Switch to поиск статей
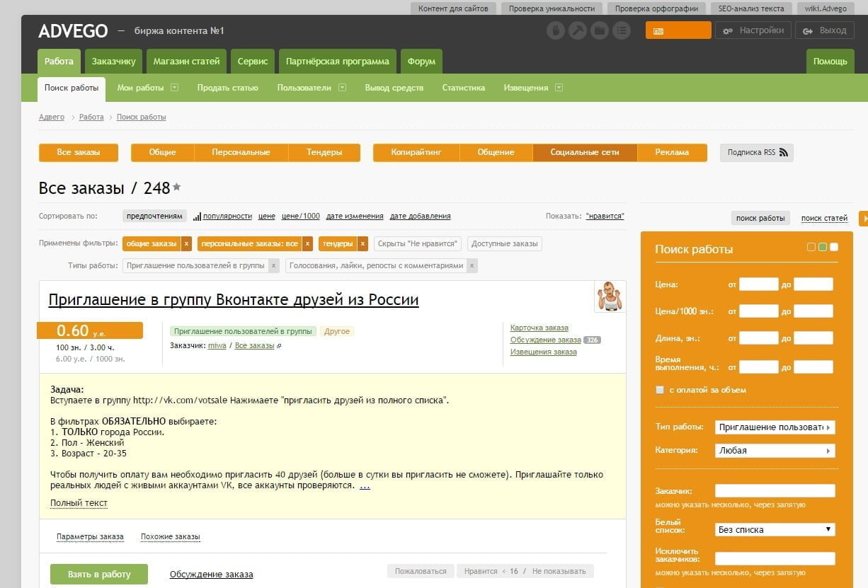Screen dimensions: 868x588 point(824,218)
